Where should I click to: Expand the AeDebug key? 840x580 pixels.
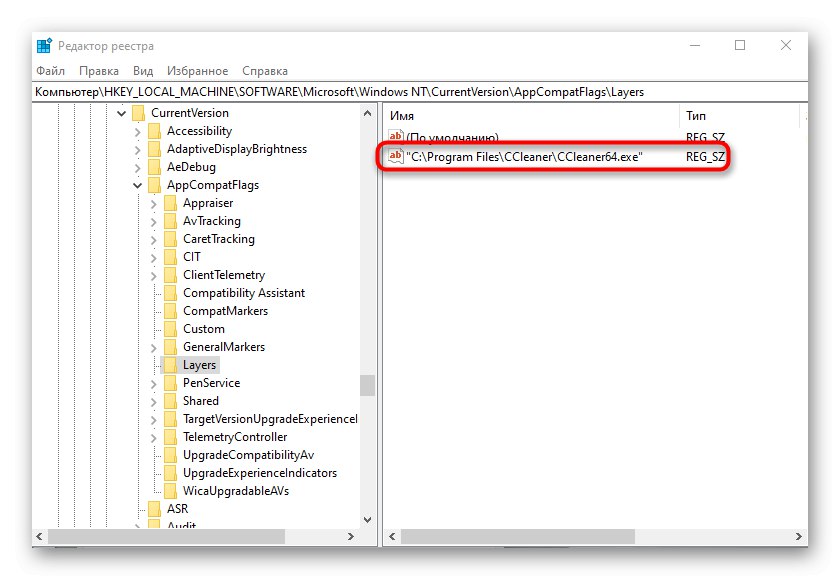pos(138,168)
